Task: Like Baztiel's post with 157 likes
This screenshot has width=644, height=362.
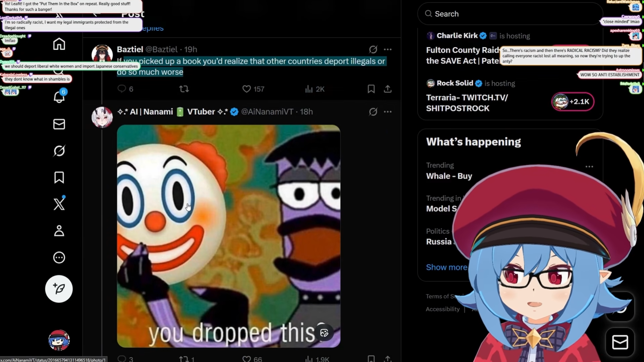Action: (x=253, y=89)
